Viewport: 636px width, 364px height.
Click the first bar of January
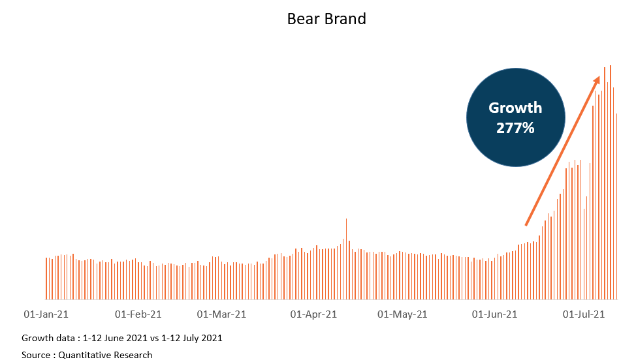click(x=46, y=279)
